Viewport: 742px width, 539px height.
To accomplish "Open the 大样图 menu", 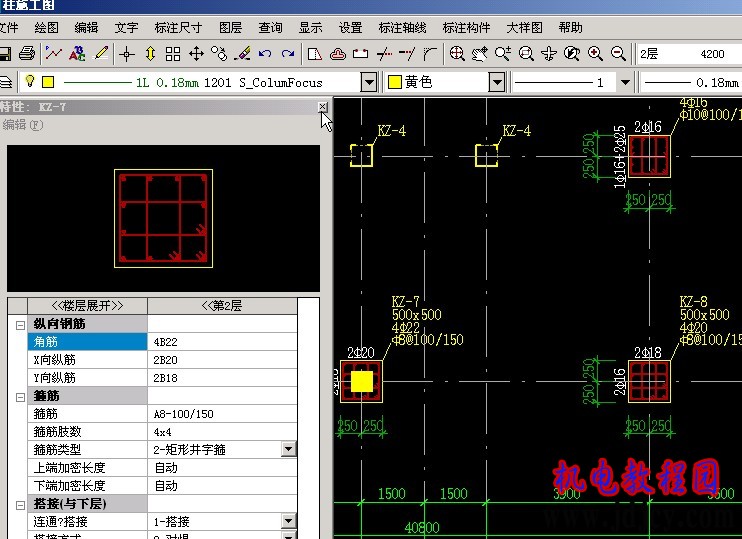I will click(524, 28).
